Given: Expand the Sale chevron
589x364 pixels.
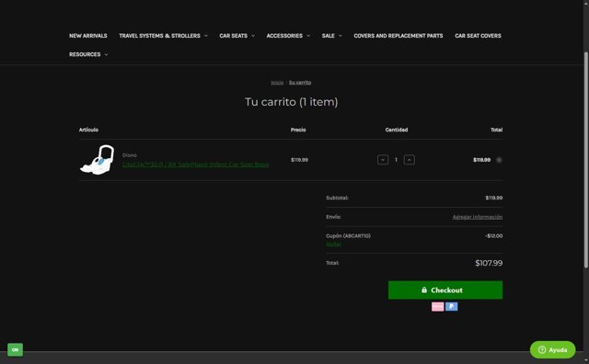Looking at the screenshot, I should tap(341, 36).
